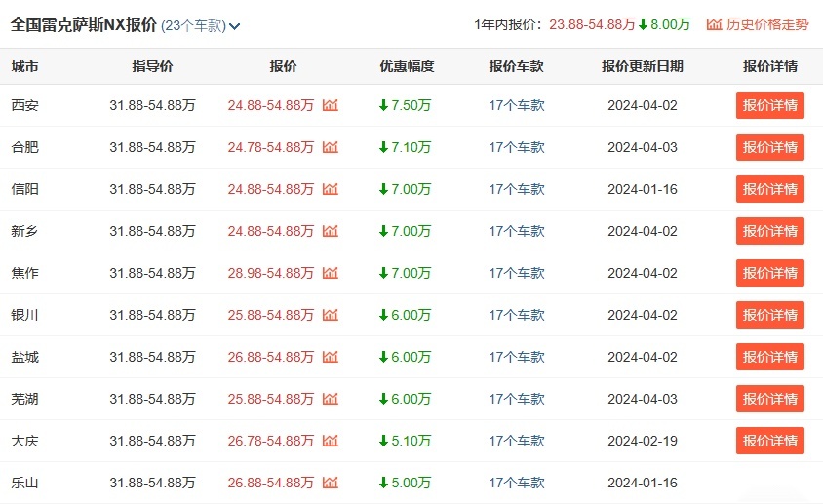Click 报价详情 button for 大庆
This screenshot has width=823, height=504.
pyautogui.click(x=770, y=441)
